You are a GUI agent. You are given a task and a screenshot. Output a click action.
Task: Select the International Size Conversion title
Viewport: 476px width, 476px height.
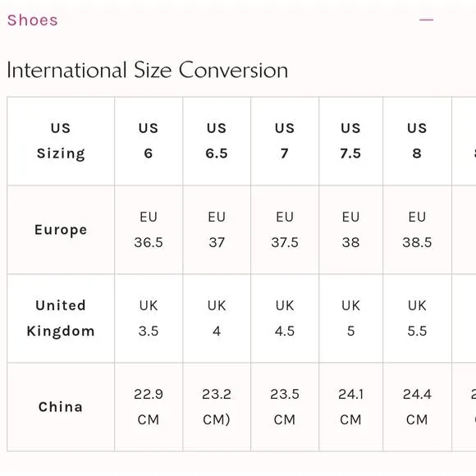148,70
